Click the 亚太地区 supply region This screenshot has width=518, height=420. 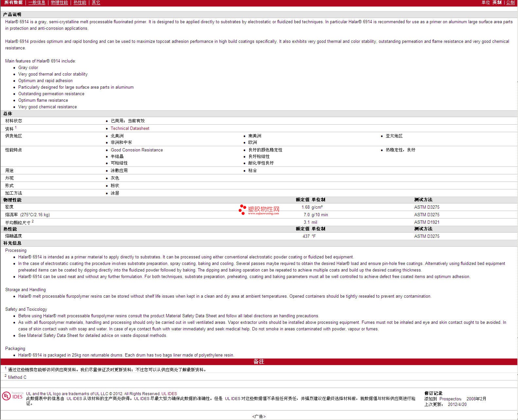tap(394, 136)
